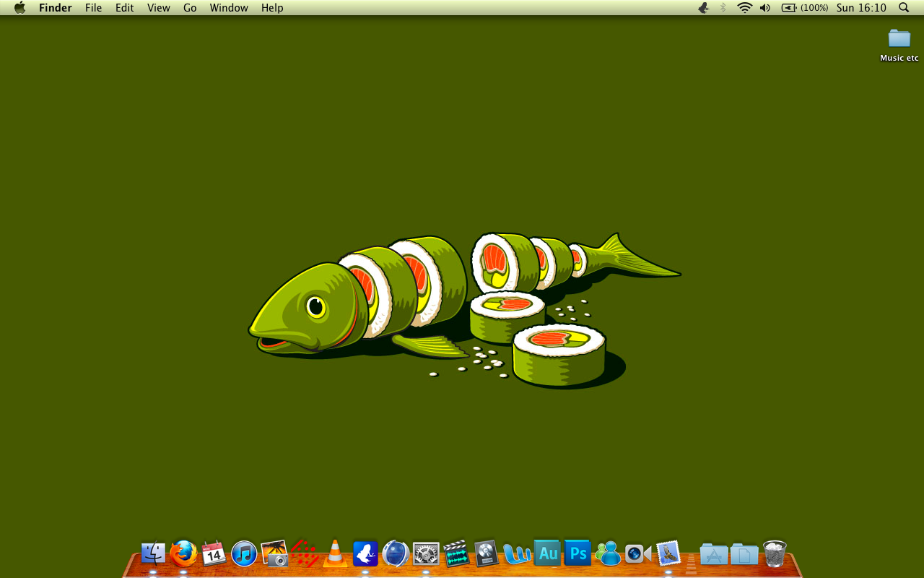Click the Vuze frog menu bar icon
Image resolution: width=924 pixels, height=578 pixels.
(x=703, y=8)
